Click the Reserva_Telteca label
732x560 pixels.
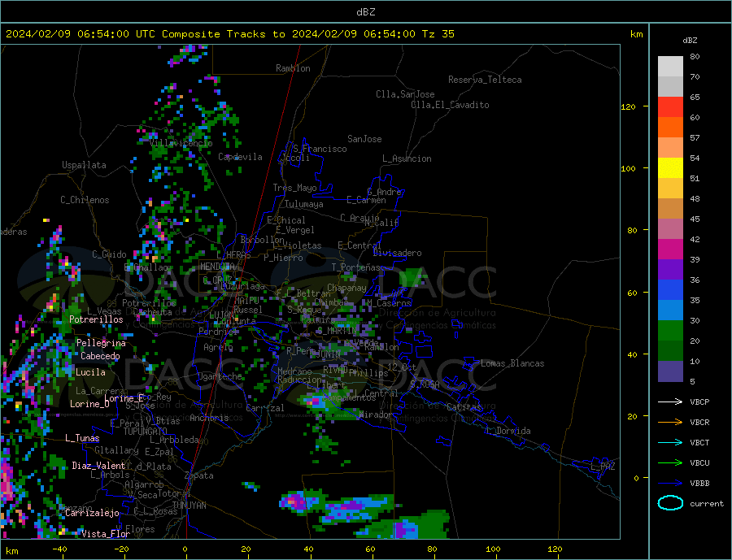coord(485,80)
